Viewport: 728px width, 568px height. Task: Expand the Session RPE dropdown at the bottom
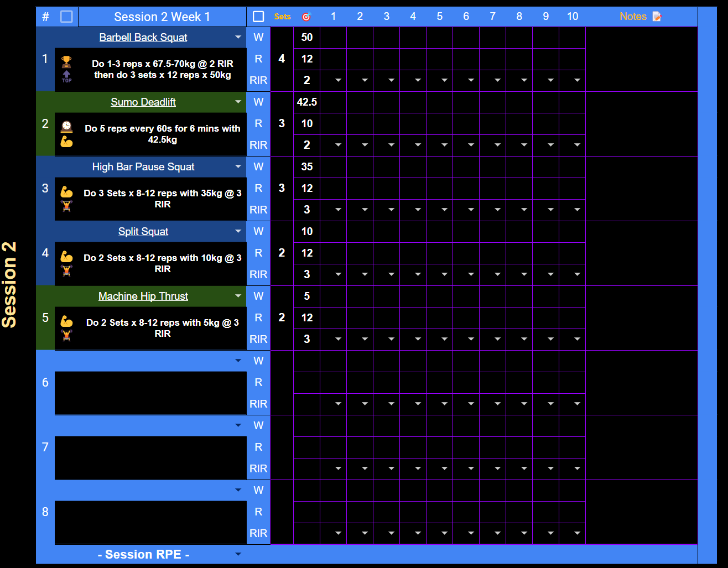click(x=238, y=554)
